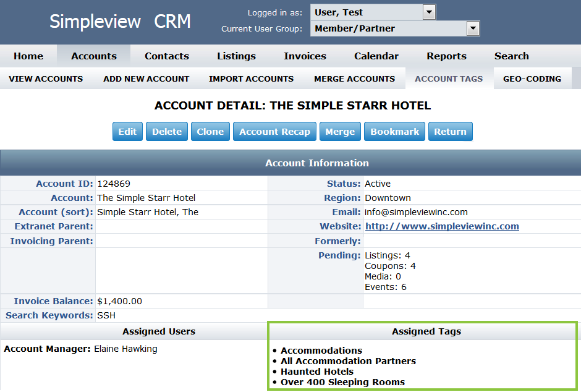The image size is (581, 392).
Task: Go to the Home menu
Action: [x=28, y=56]
